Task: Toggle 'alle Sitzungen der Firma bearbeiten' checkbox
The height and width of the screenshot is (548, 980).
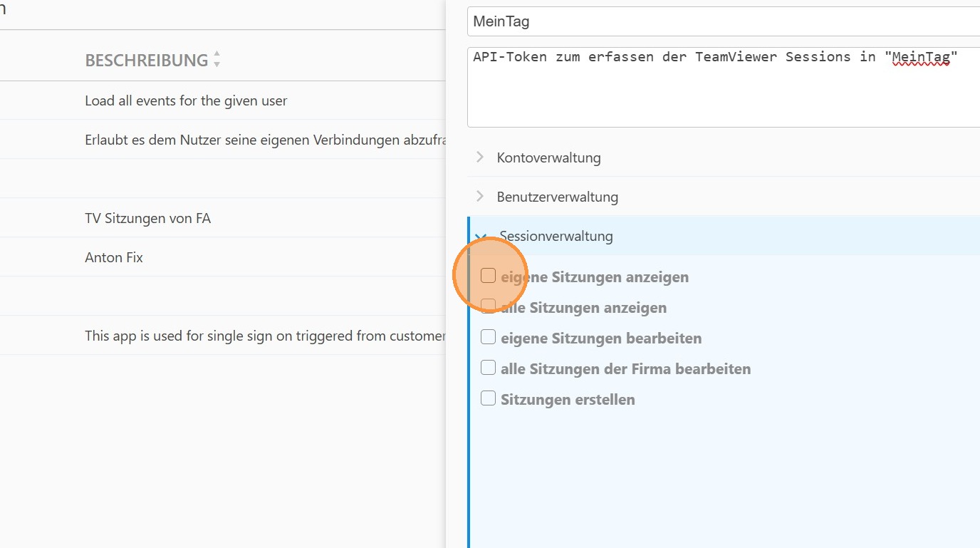Action: coord(488,368)
